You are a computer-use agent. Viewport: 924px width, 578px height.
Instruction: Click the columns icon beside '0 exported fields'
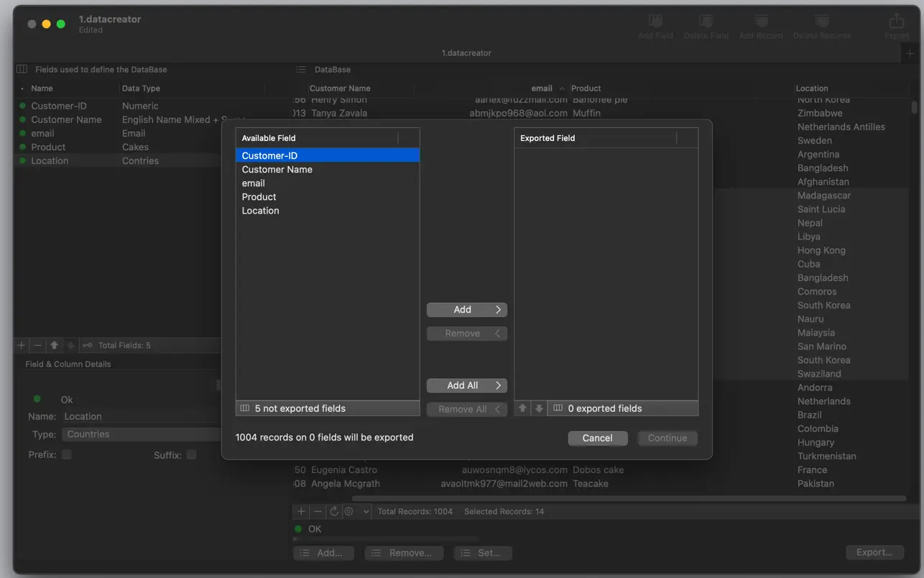[x=558, y=408]
